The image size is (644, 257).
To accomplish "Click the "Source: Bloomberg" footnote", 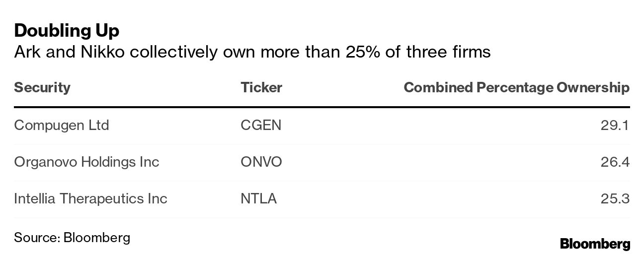I will [x=72, y=237].
